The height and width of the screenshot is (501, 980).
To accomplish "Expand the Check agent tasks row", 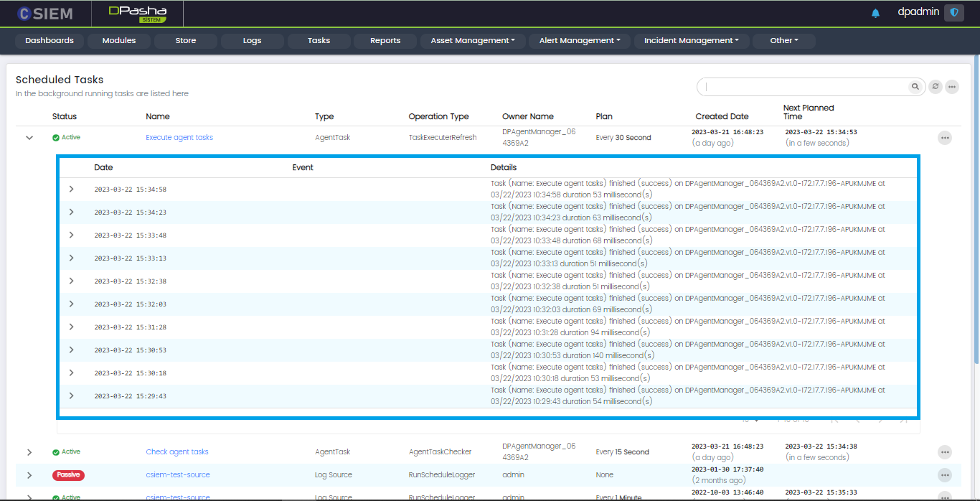I will tap(29, 452).
